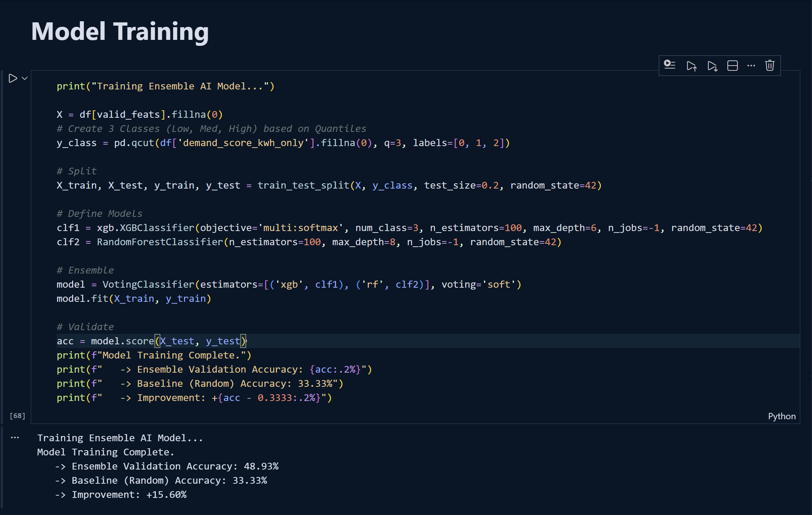Click the train_test_split code line
812x515 pixels.
click(329, 185)
